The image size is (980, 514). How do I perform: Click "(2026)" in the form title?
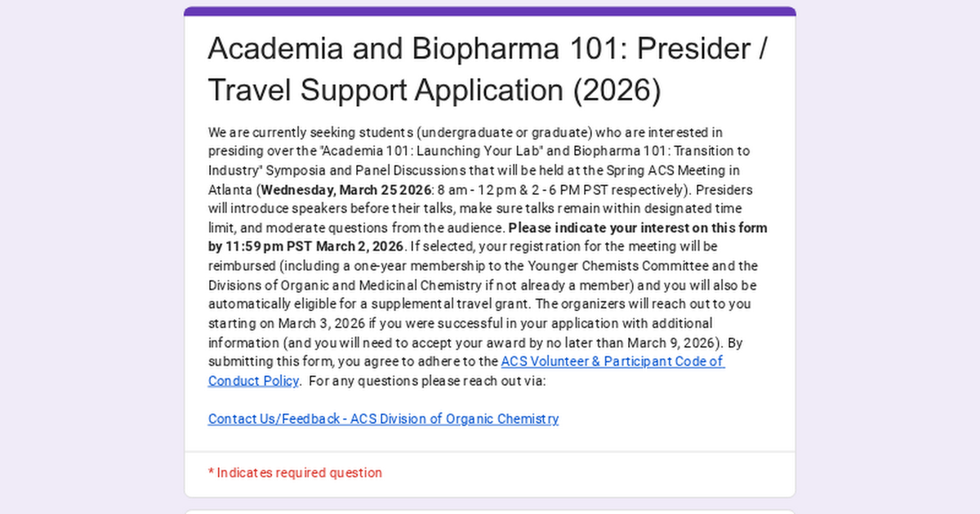pyautogui.click(x=617, y=90)
